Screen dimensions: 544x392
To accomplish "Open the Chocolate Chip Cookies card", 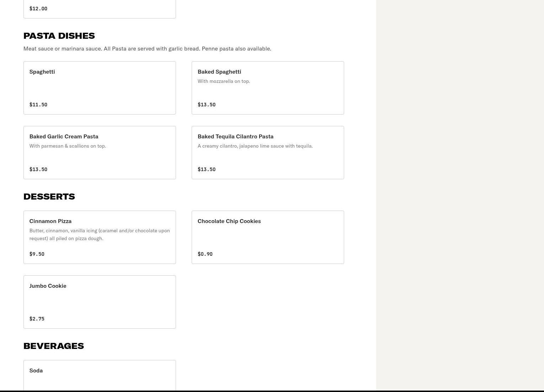I will (268, 237).
